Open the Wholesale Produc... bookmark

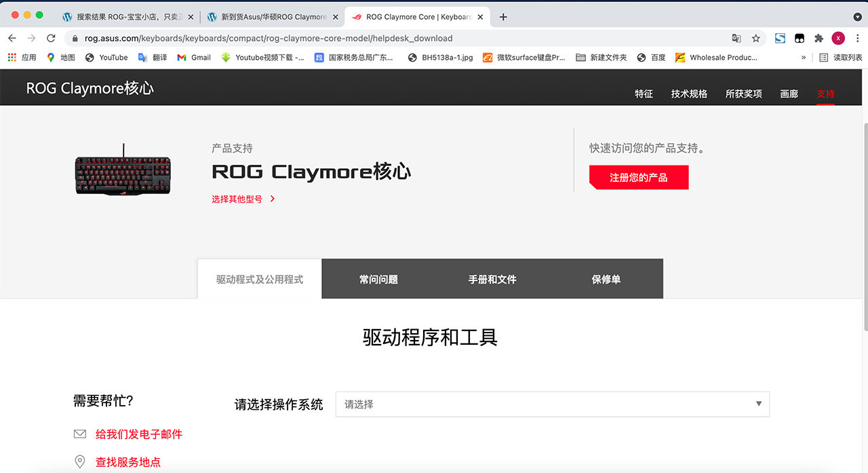[717, 58]
